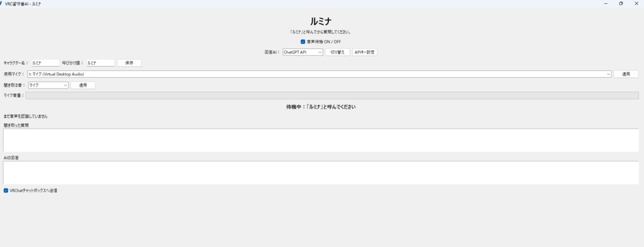Apply the selected 使用マイク with 適用
The image size is (644, 247).
[x=626, y=74]
